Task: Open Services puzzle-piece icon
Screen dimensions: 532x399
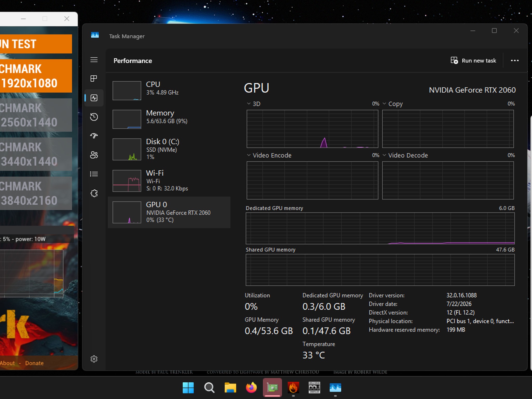Action: 94,193
